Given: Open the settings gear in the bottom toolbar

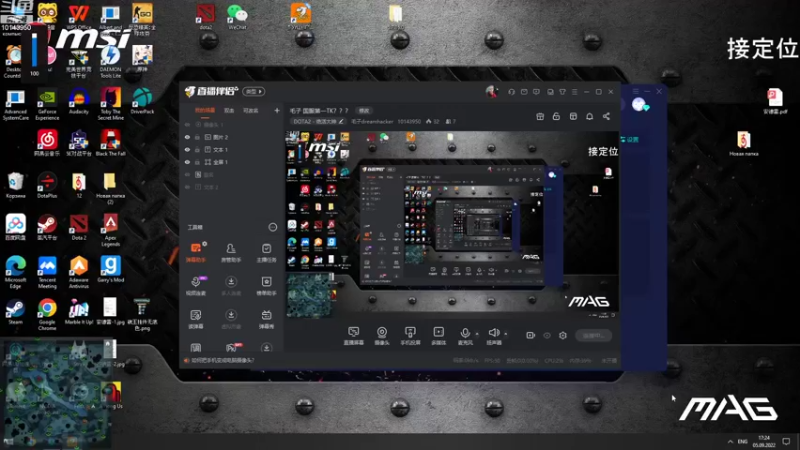Looking at the screenshot, I should (x=563, y=335).
